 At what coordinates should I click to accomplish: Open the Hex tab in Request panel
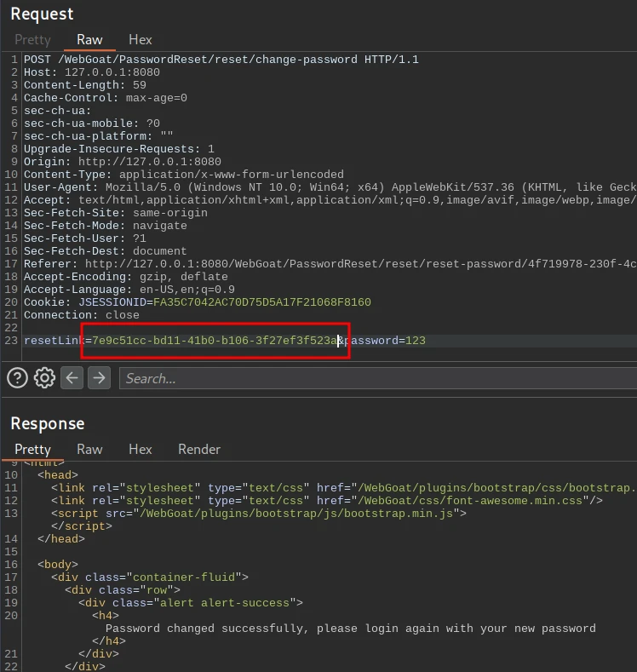(141, 39)
